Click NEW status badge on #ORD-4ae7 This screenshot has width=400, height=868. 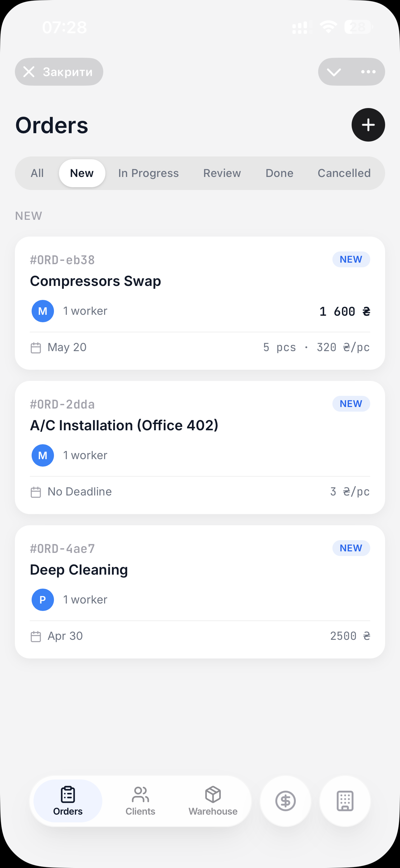pos(351,548)
